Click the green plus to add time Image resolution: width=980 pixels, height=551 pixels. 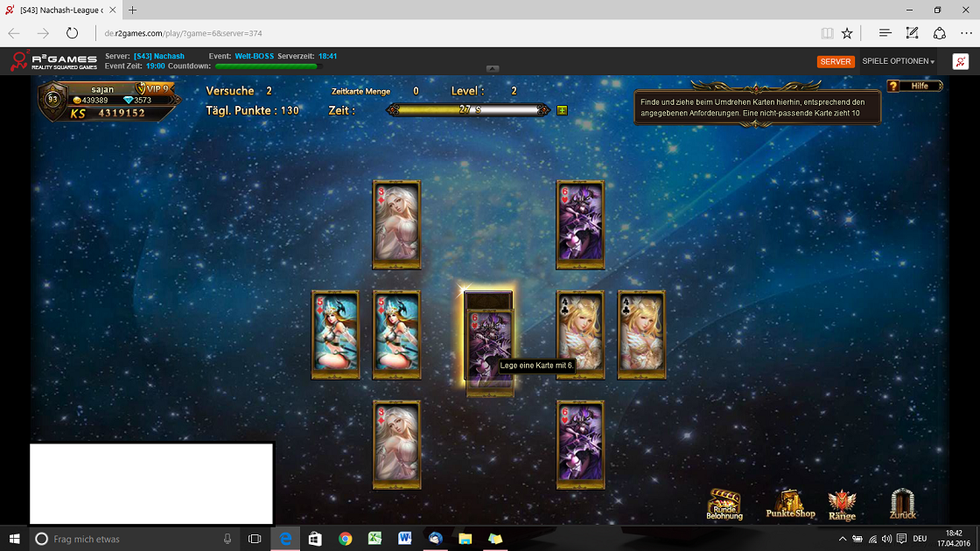(x=561, y=110)
